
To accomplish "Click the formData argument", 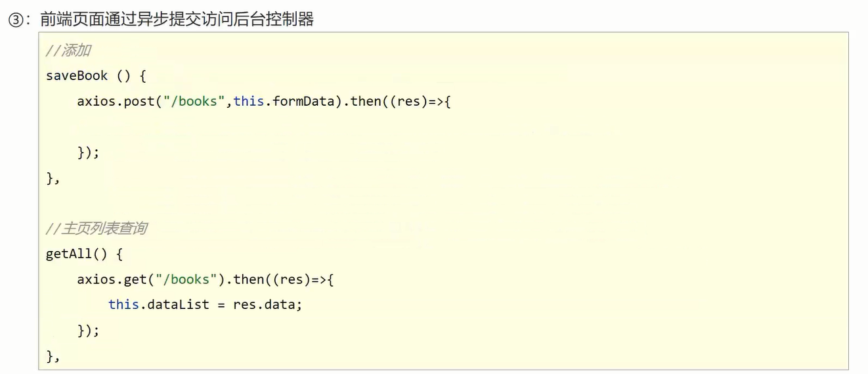I will [x=303, y=101].
